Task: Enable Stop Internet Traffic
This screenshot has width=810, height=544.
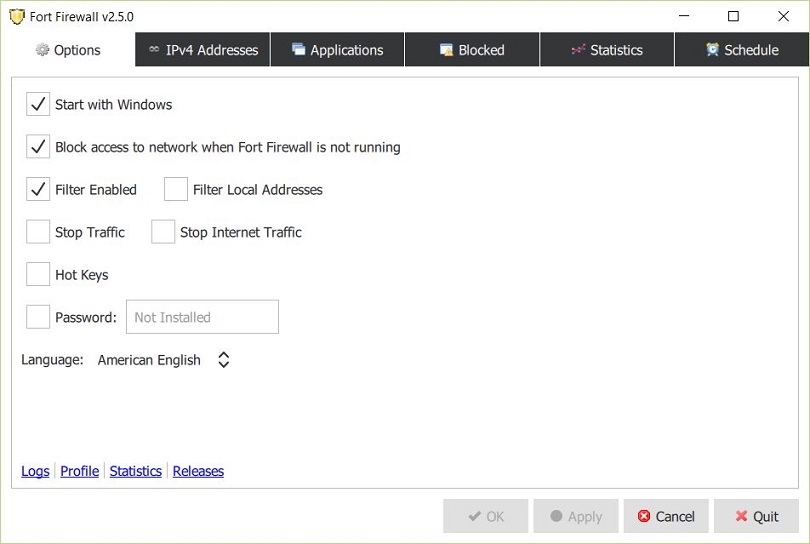Action: [x=163, y=231]
